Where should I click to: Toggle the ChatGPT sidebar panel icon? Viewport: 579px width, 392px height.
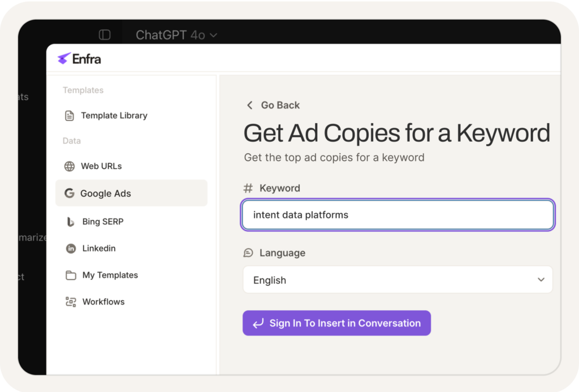tap(105, 35)
